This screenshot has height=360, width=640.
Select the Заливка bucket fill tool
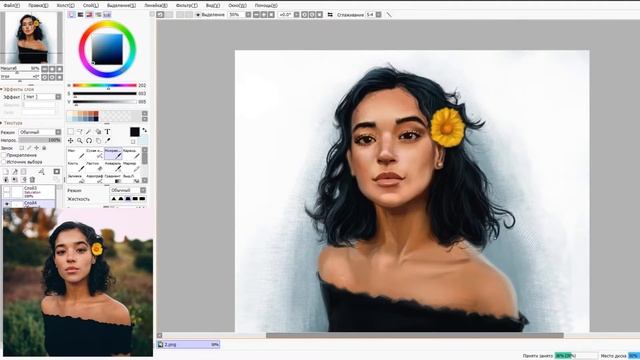(x=76, y=178)
